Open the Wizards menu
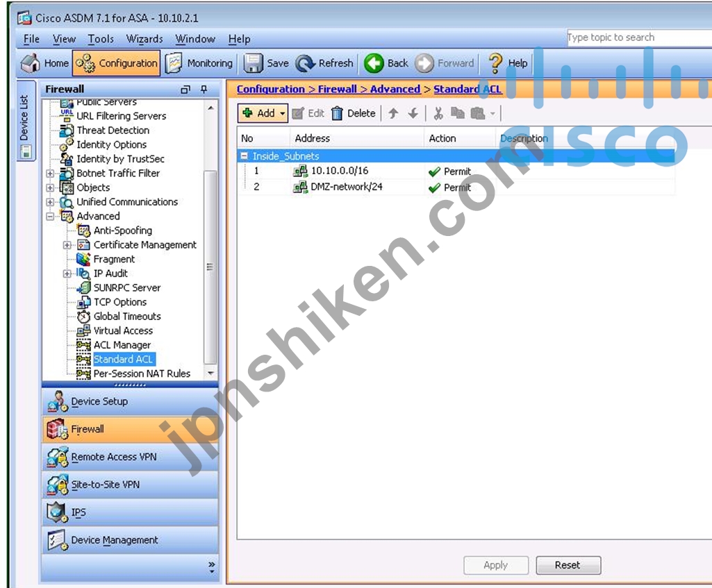Screen dimensions: 712x588 (x=144, y=39)
